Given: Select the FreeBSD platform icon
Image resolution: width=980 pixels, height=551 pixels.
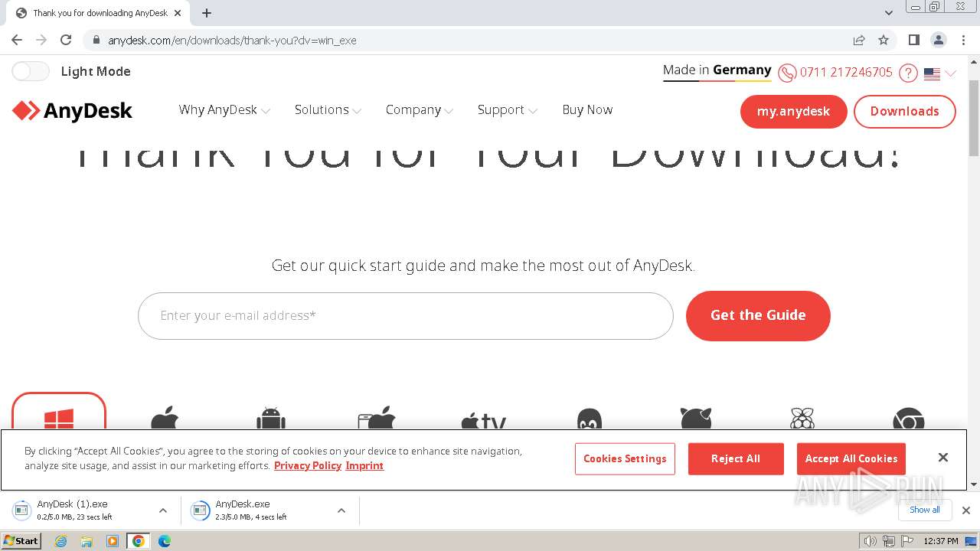Looking at the screenshot, I should pyautogui.click(x=696, y=419).
